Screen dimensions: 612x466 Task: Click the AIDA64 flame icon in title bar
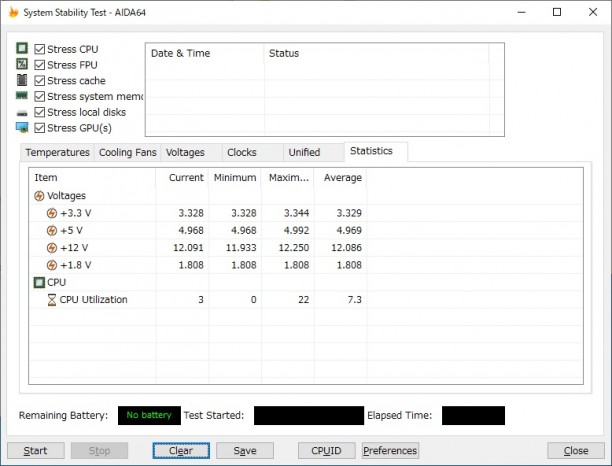12,12
